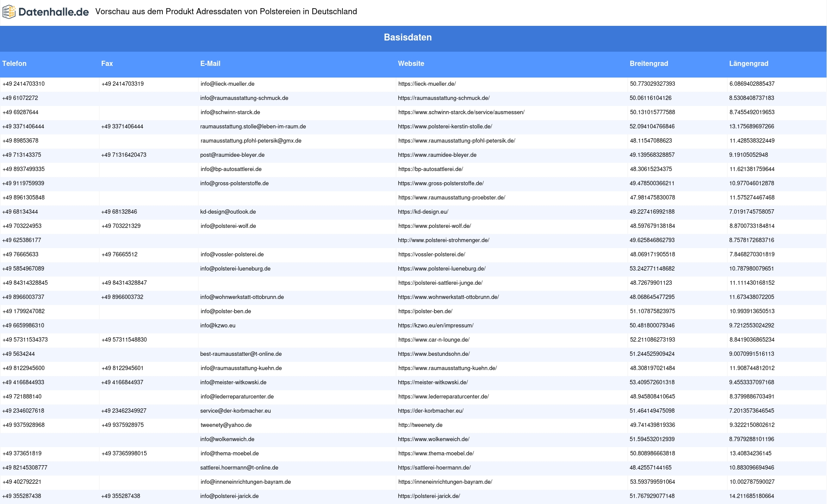Click the Basisdaten section title

click(408, 37)
